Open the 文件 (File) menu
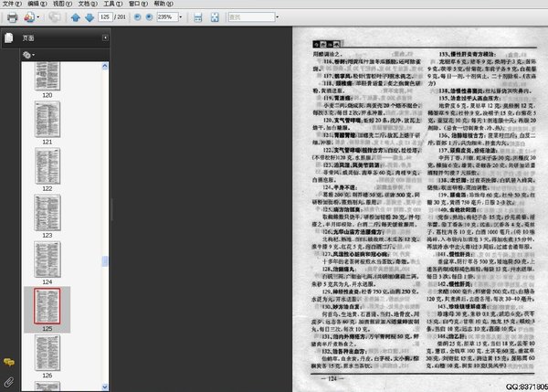This screenshot has height=392, width=548. click(x=10, y=4)
